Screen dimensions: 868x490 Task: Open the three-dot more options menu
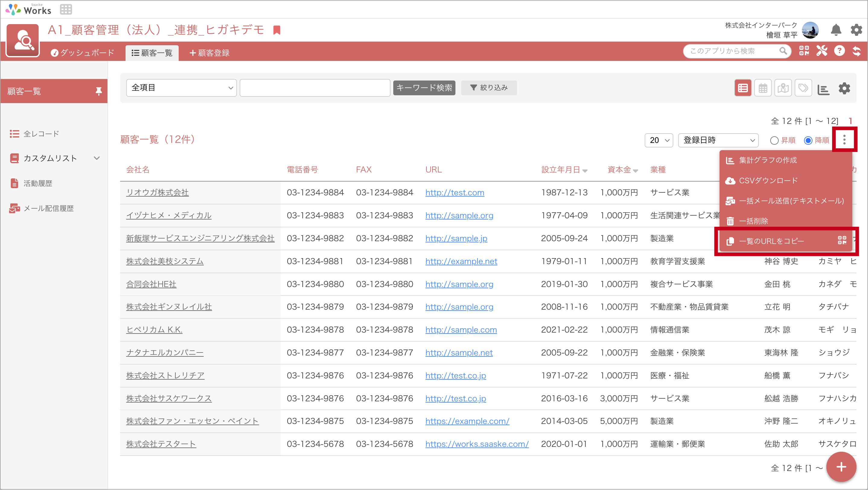point(844,140)
